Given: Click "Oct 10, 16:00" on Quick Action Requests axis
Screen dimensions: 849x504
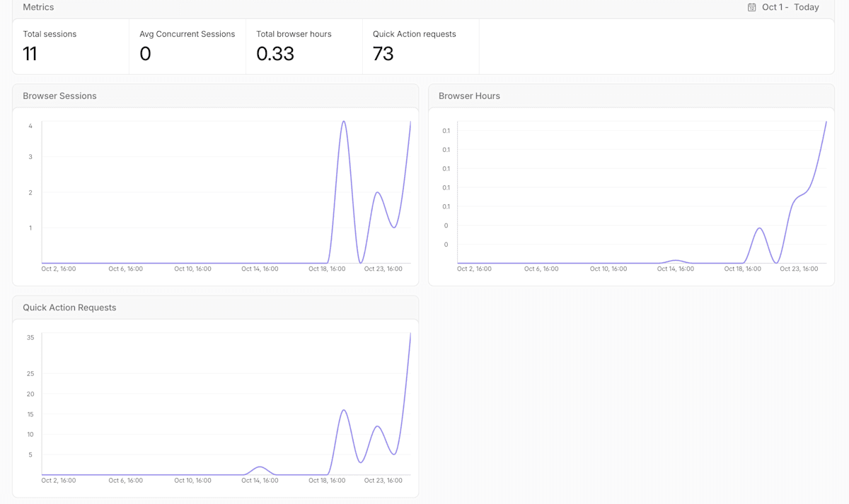Looking at the screenshot, I should pos(192,481).
